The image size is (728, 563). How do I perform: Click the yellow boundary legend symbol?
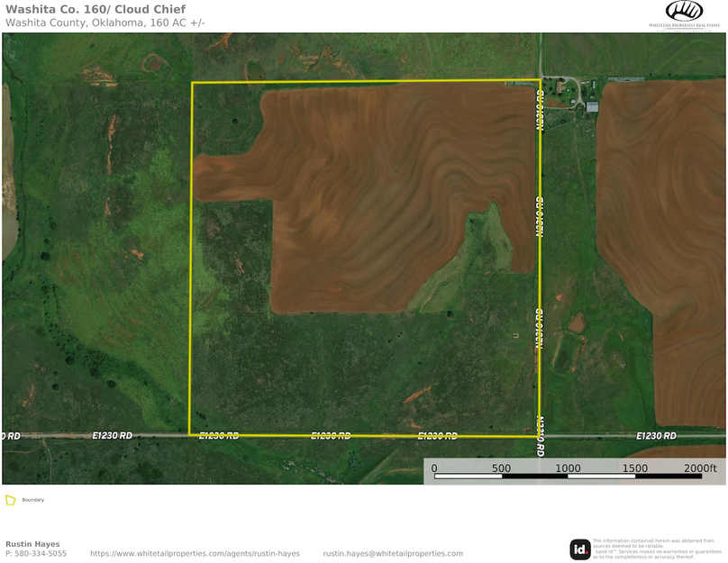11,500
